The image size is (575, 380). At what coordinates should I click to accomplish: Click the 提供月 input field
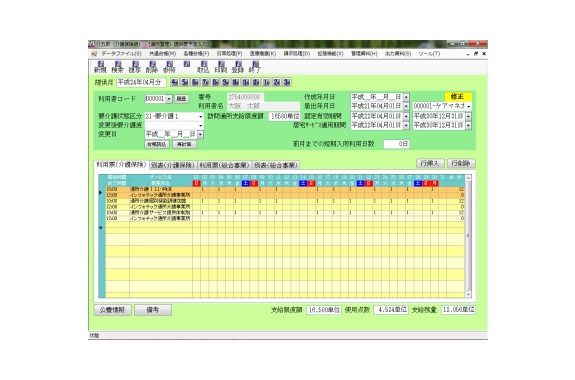141,82
